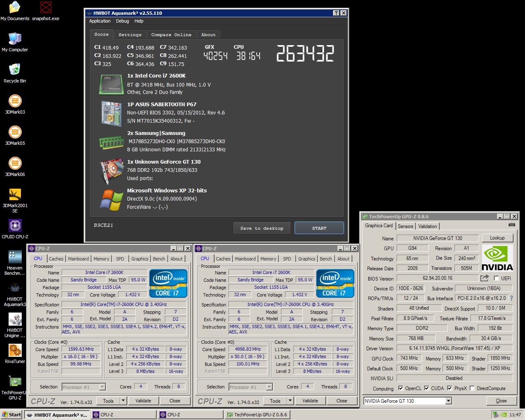
Task: Switch to TechPowerUp GPU-Z taskbar item
Action: coord(257,415)
